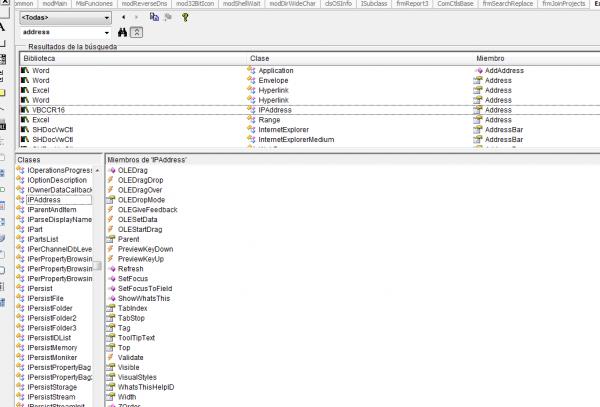This screenshot has height=407, width=600.
Task: Click the class icon beside Envelope
Action: (x=251, y=80)
